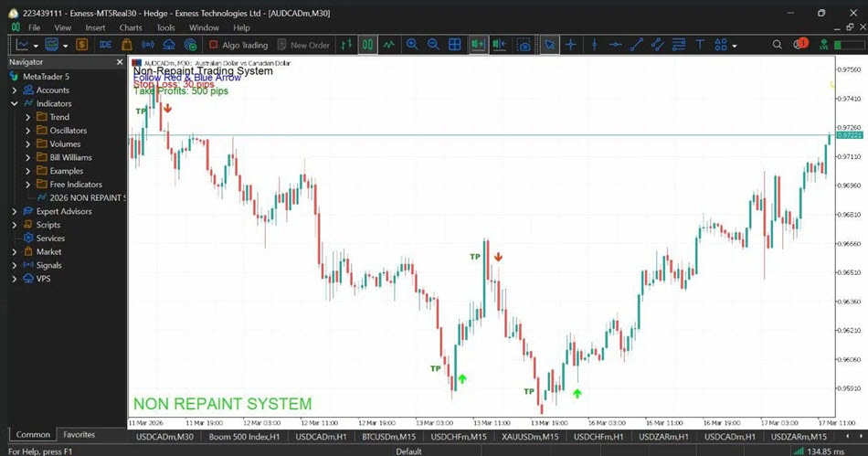Select the VPS item in Navigator
This screenshot has width=868, height=456.
37,279
